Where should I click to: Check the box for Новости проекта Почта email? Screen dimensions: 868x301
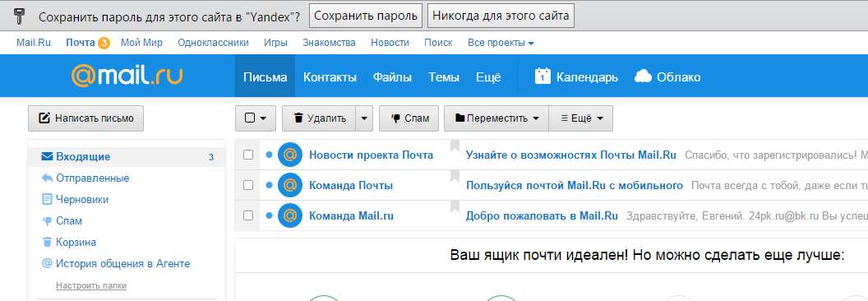(x=248, y=155)
